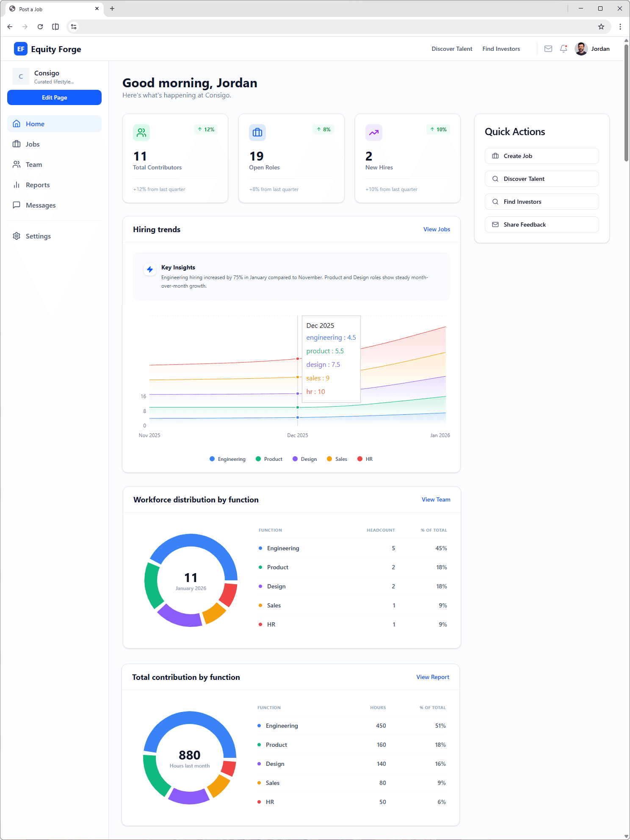Viewport: 630px width, 840px height.
Task: Click Engineering 450 hours cell
Action: [x=381, y=726]
